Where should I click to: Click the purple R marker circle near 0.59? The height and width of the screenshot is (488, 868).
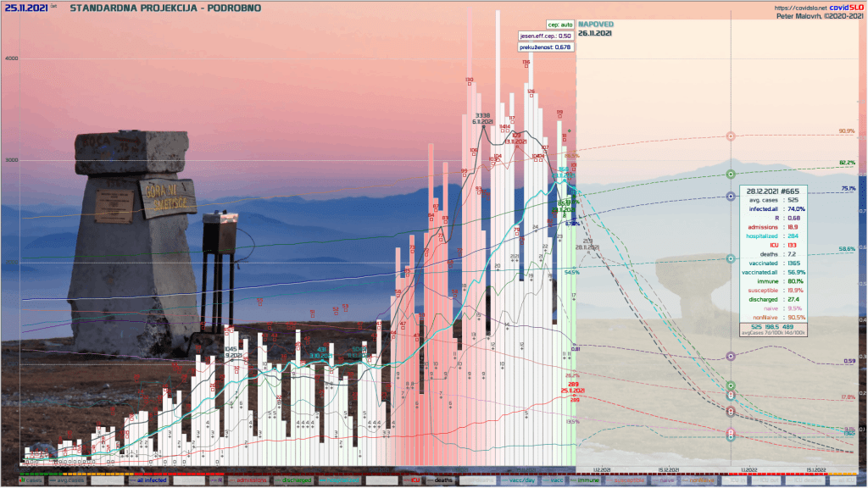(731, 356)
